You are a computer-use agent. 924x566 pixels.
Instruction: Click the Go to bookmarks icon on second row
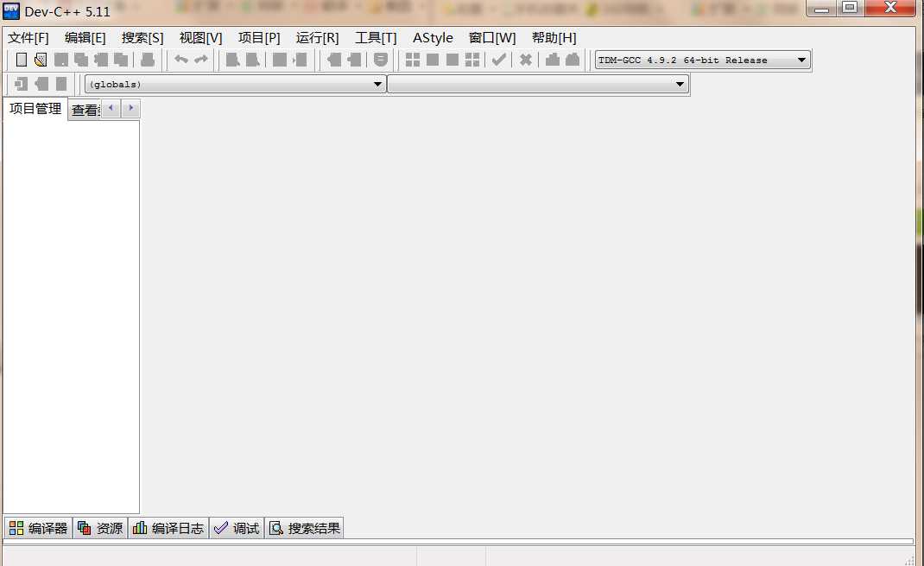pyautogui.click(x=61, y=84)
